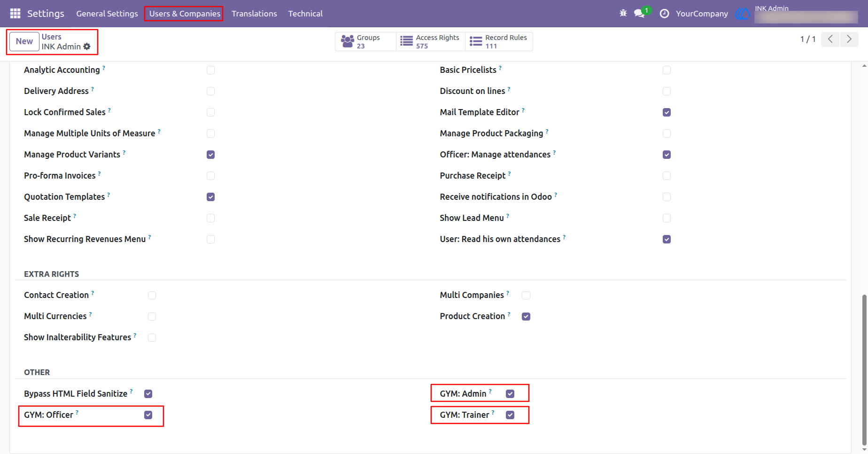
Task: Click the Users breadcrumb link
Action: pyautogui.click(x=51, y=37)
